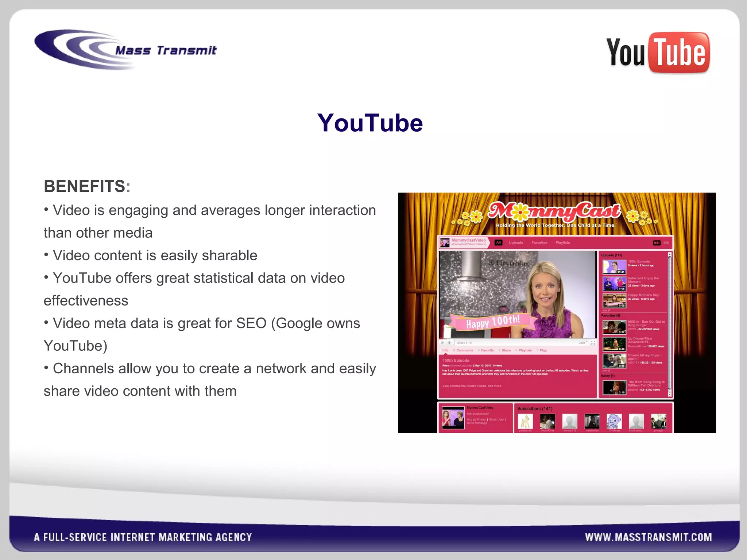Select the All tab
The image size is (747, 560).
pos(499,242)
